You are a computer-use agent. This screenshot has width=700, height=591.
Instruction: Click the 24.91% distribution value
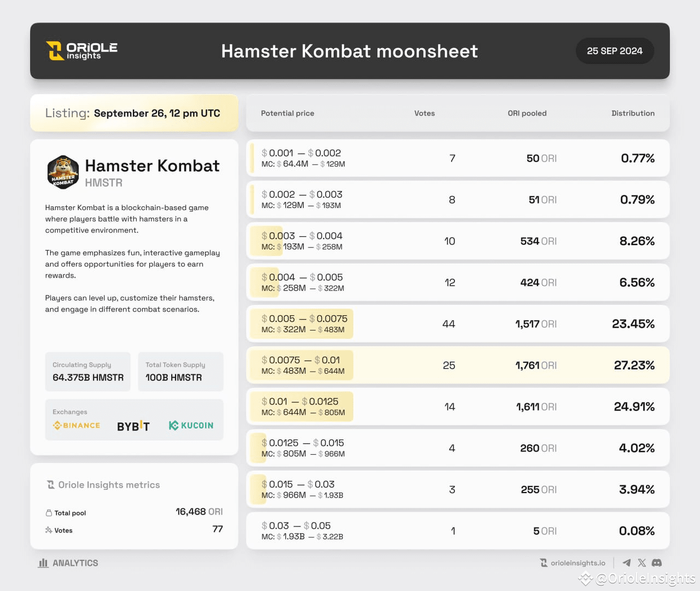(634, 407)
